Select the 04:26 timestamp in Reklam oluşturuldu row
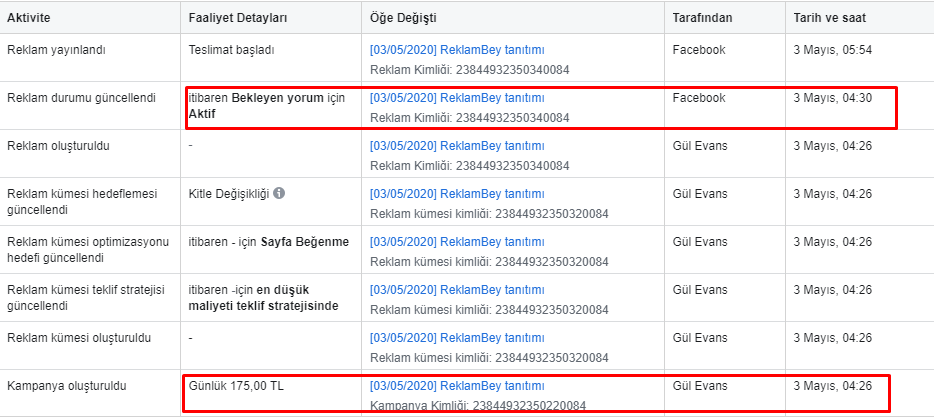 click(x=833, y=147)
